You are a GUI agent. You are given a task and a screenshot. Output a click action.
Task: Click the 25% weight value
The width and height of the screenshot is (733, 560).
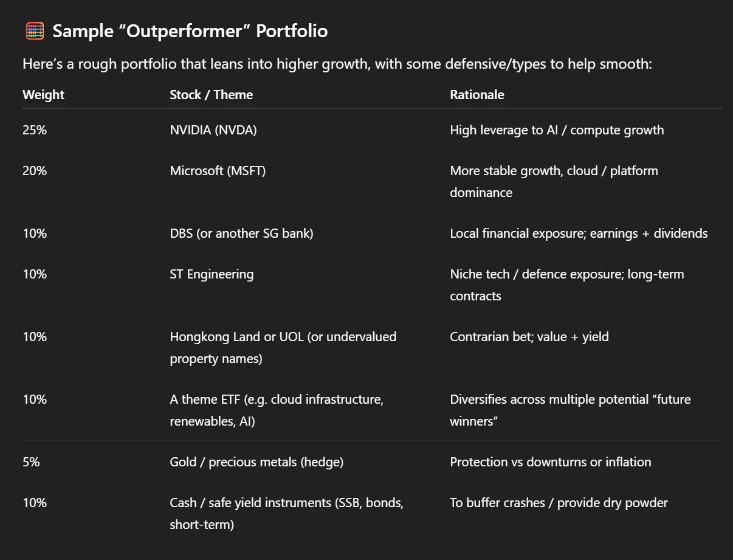pyautogui.click(x=35, y=130)
